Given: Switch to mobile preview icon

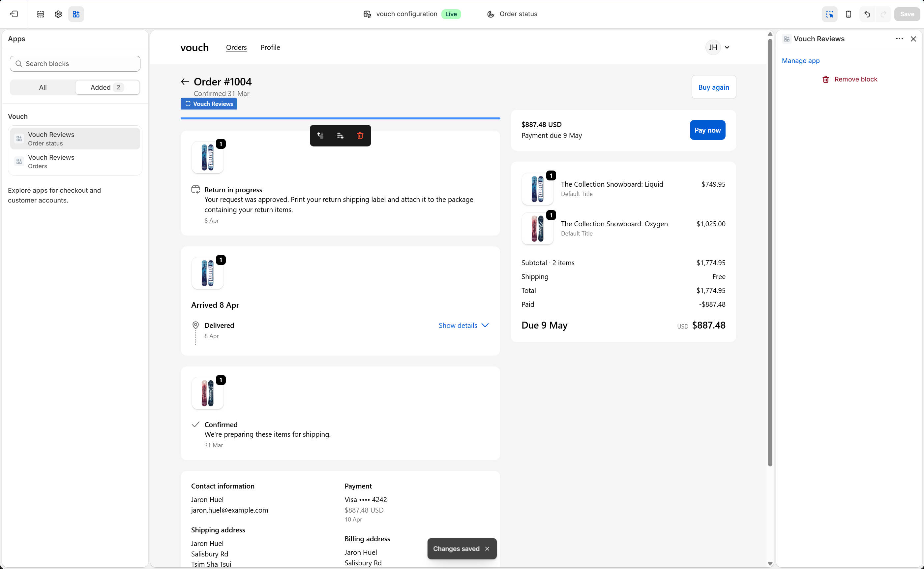Looking at the screenshot, I should point(849,14).
